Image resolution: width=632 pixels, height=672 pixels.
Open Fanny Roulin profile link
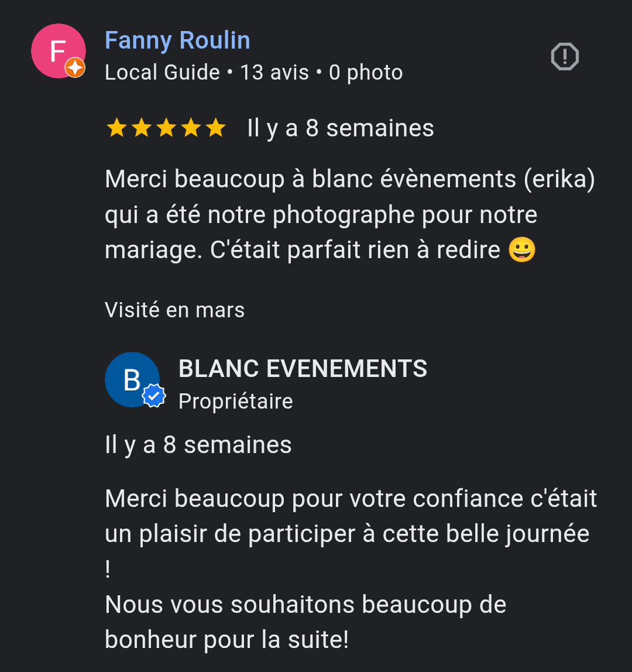pos(177,40)
